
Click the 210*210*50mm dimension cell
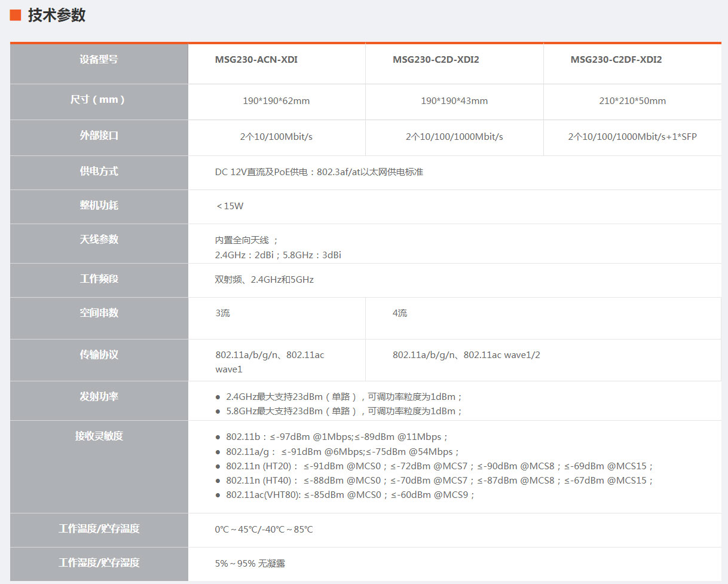coord(632,101)
